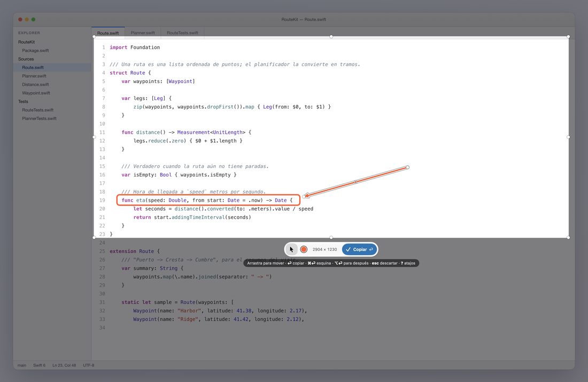The width and height of the screenshot is (588, 382).
Task: Open Waypoint.swift in the explorer
Action: pos(36,93)
